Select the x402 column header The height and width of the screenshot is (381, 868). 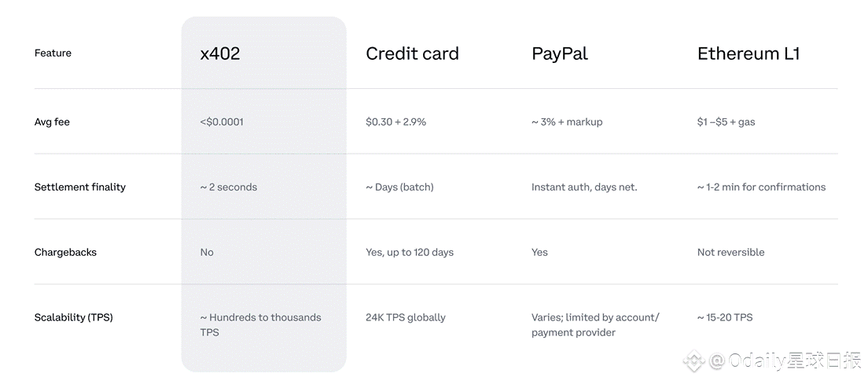pos(220,54)
